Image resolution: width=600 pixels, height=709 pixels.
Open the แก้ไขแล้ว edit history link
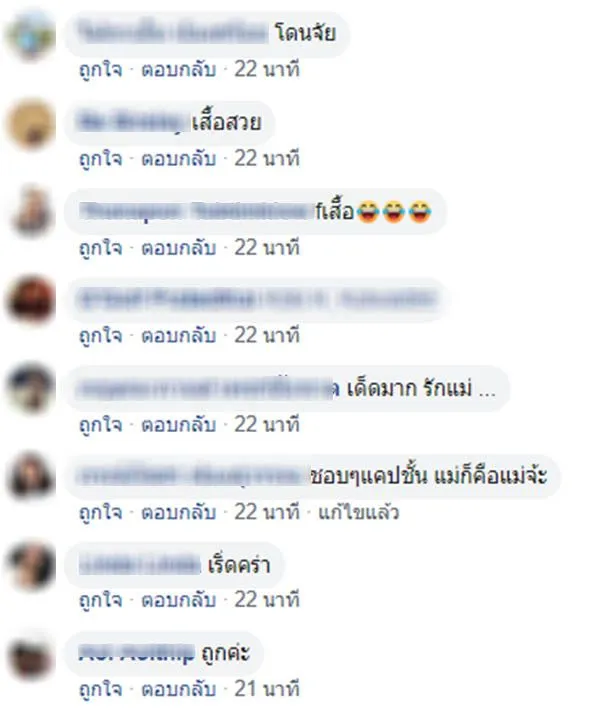[359, 512]
